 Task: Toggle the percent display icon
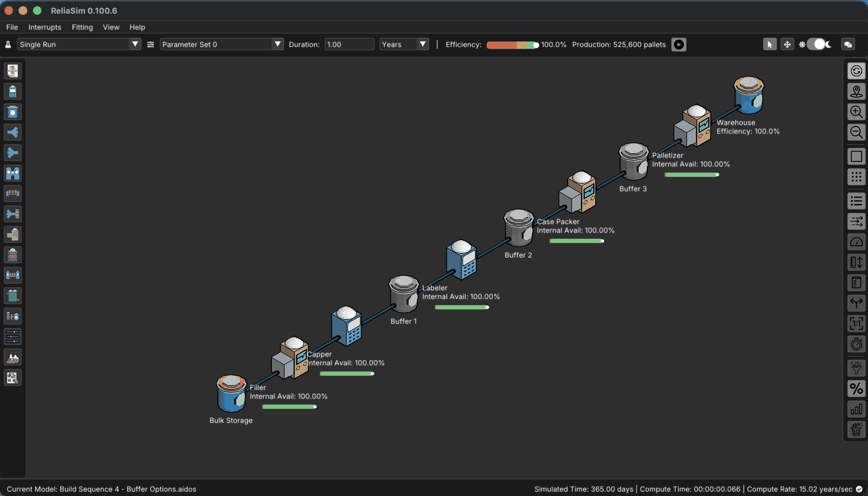coord(856,389)
